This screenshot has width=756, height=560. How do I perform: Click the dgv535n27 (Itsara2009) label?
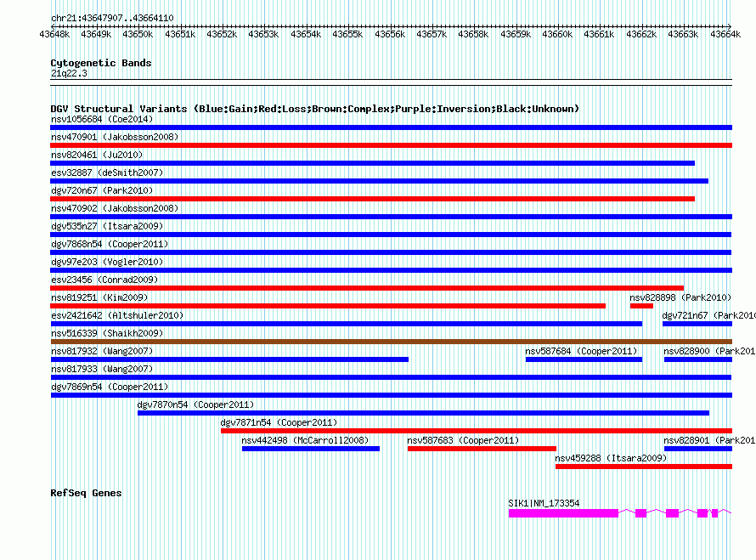click(107, 226)
